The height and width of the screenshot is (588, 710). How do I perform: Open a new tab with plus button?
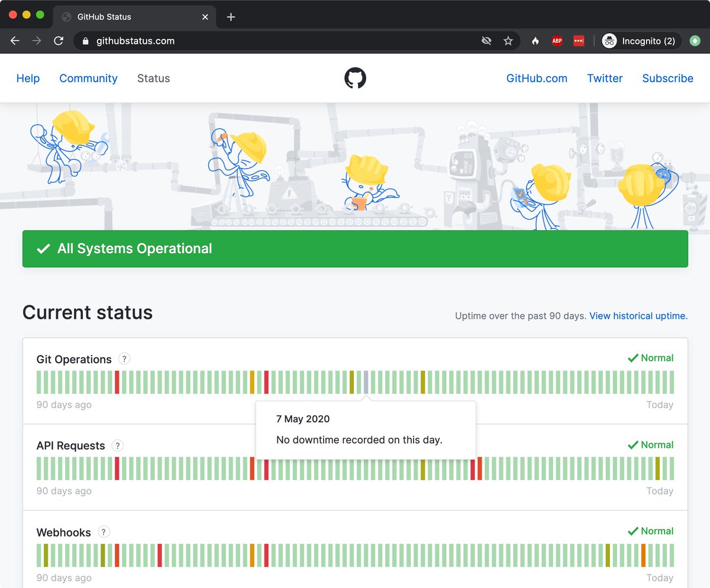pos(231,17)
